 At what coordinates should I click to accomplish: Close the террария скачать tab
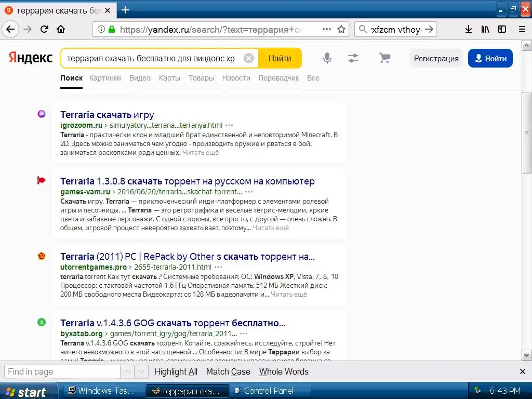[x=107, y=10]
